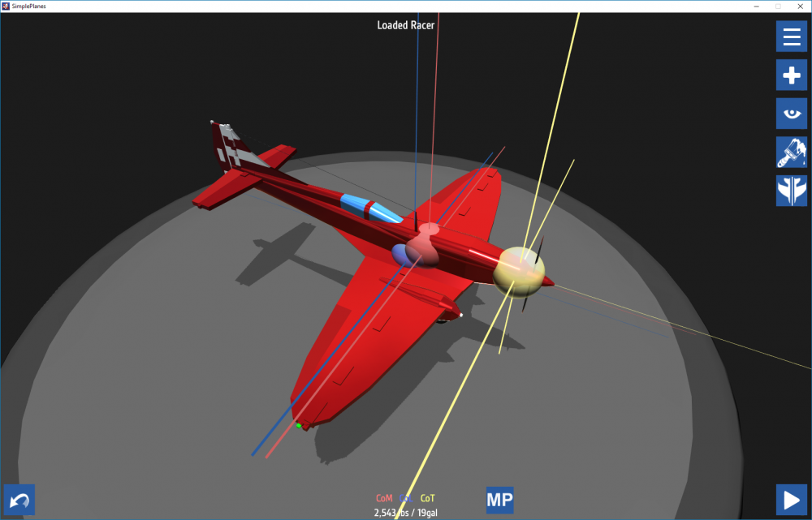
Task: Click the SimplePlanes title bar icon
Action: (x=6, y=6)
